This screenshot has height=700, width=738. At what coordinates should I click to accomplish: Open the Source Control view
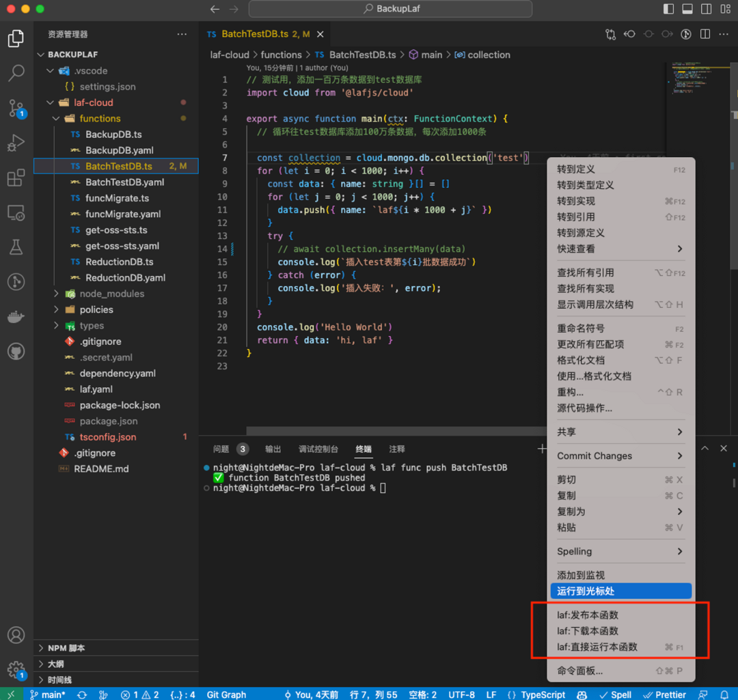16,108
